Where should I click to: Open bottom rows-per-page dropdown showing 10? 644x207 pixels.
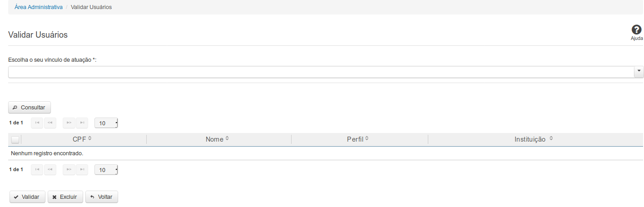click(x=106, y=170)
